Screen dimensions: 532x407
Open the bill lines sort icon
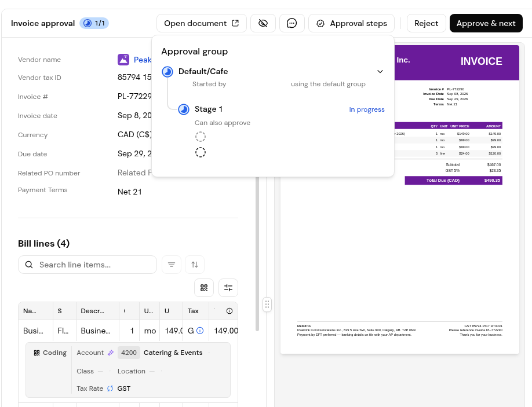tap(195, 265)
